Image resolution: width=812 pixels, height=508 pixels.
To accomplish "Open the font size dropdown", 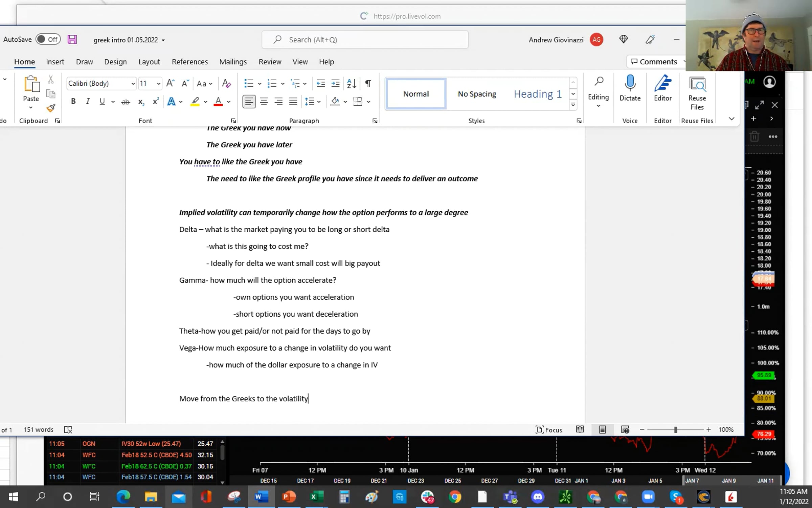I will [x=158, y=83].
